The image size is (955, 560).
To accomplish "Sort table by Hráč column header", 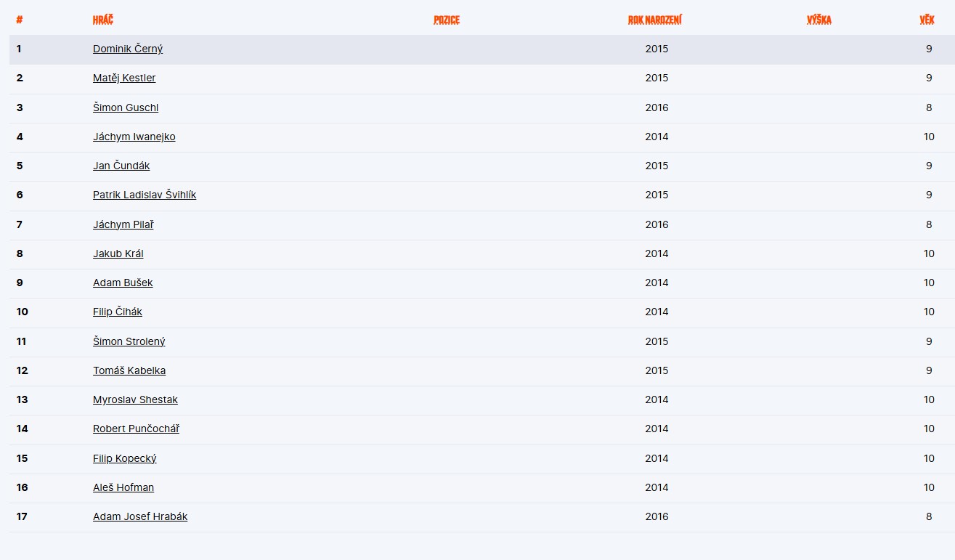I will 103,20.
